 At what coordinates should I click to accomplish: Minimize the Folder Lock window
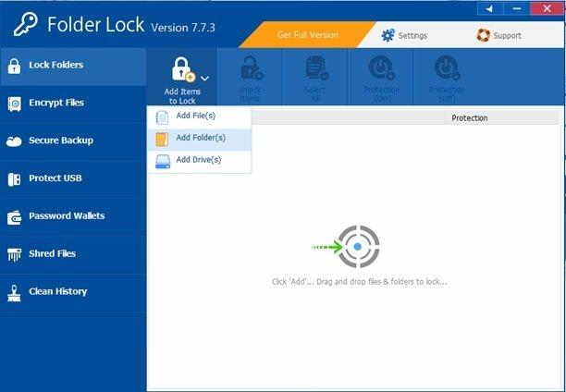pyautogui.click(x=517, y=8)
